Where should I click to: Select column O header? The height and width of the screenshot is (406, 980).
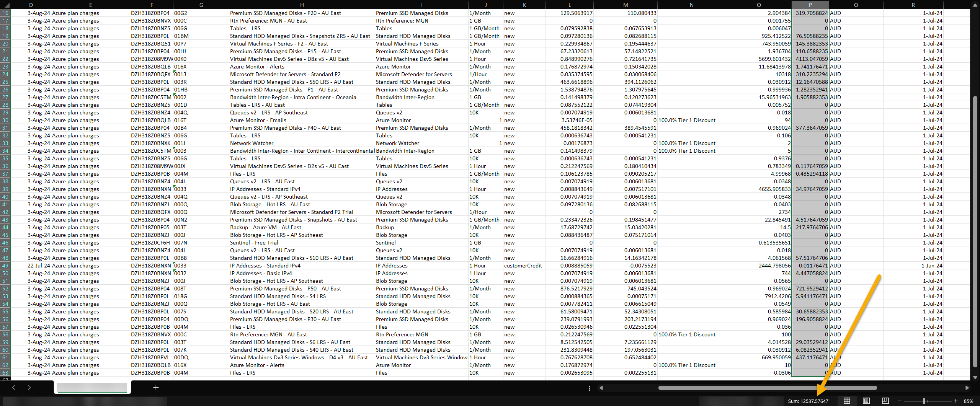759,5
